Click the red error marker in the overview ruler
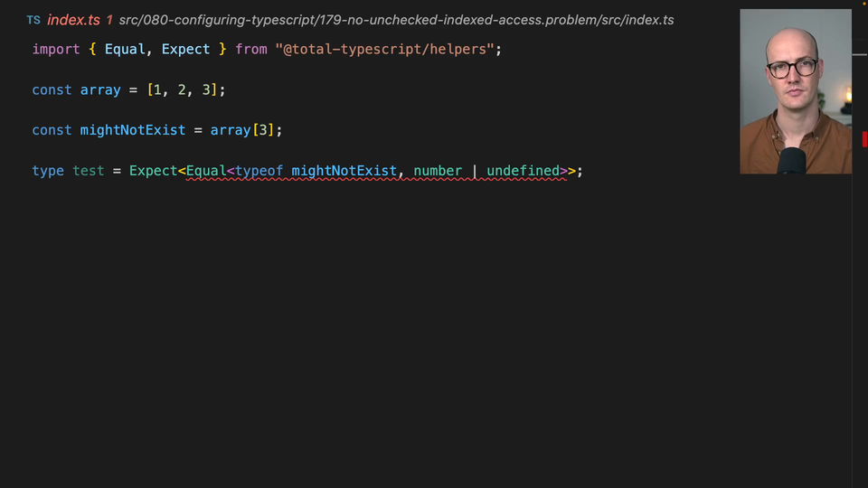This screenshot has width=868, height=488. (864, 139)
